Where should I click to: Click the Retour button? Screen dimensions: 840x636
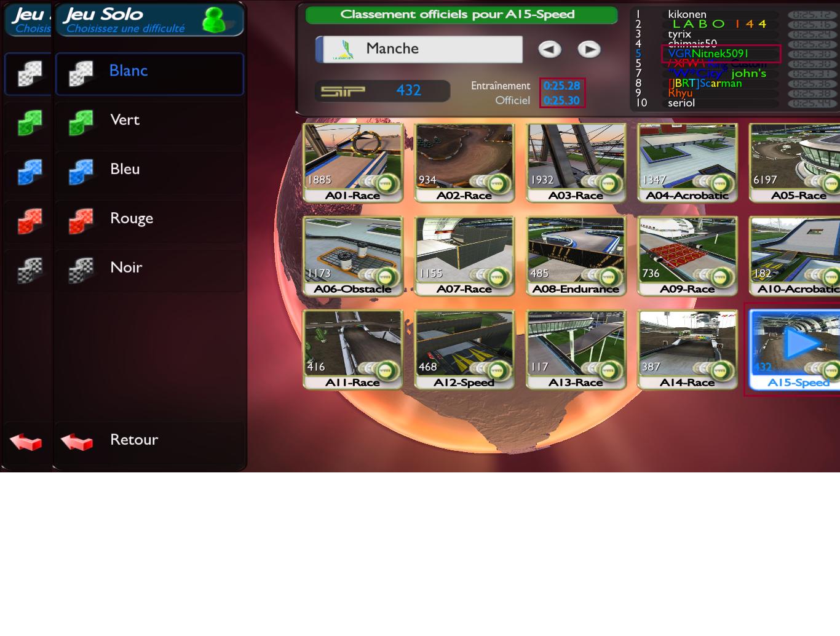click(x=134, y=440)
